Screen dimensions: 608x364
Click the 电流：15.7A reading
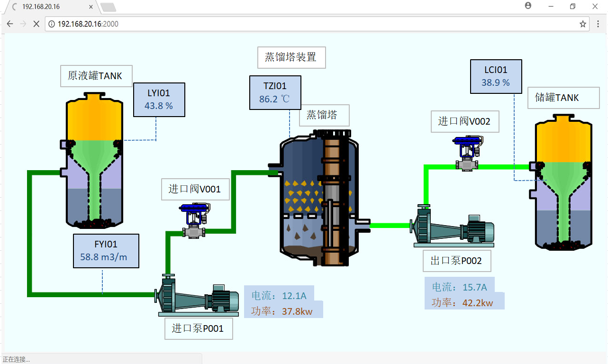(460, 287)
